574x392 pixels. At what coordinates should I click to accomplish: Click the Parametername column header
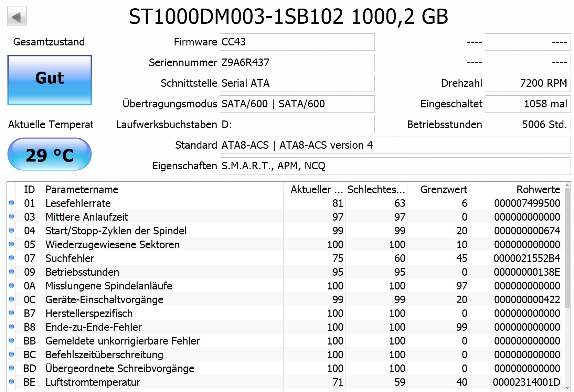(x=82, y=189)
